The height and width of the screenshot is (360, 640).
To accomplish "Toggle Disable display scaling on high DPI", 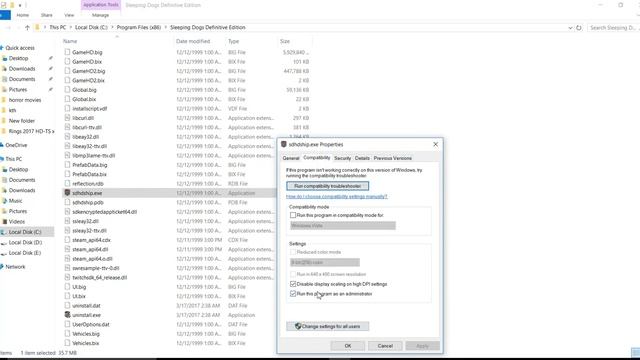I will click(x=293, y=284).
